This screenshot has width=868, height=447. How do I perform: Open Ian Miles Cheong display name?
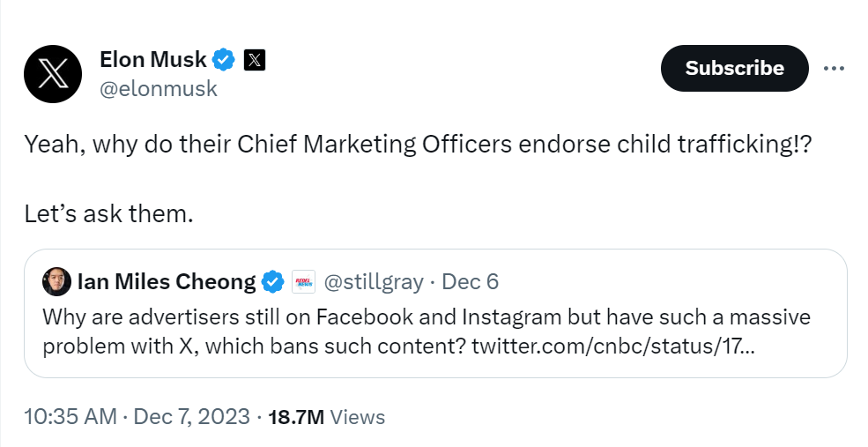(167, 281)
